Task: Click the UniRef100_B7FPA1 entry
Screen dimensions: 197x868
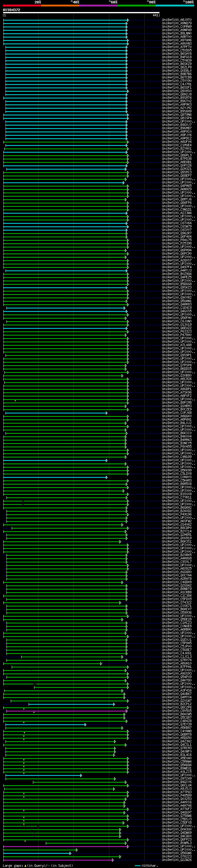Action: click(177, 667)
